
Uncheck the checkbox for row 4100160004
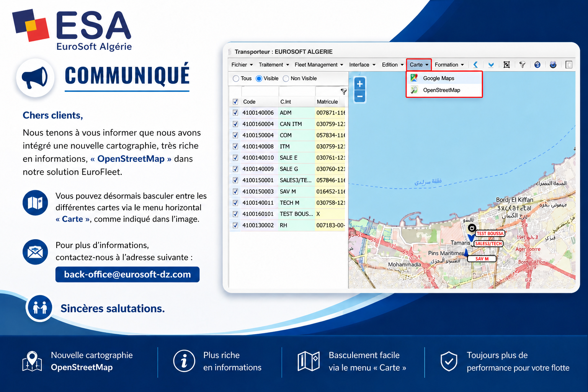pyautogui.click(x=235, y=124)
